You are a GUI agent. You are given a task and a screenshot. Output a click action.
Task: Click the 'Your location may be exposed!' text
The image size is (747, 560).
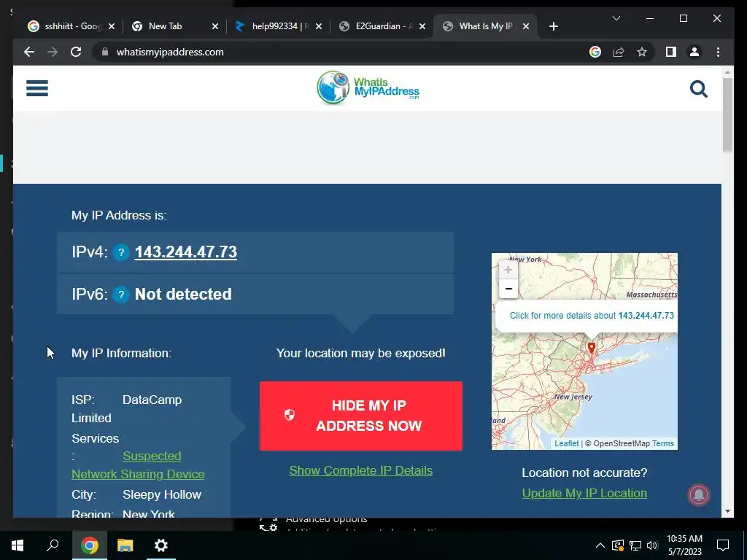tap(360, 354)
